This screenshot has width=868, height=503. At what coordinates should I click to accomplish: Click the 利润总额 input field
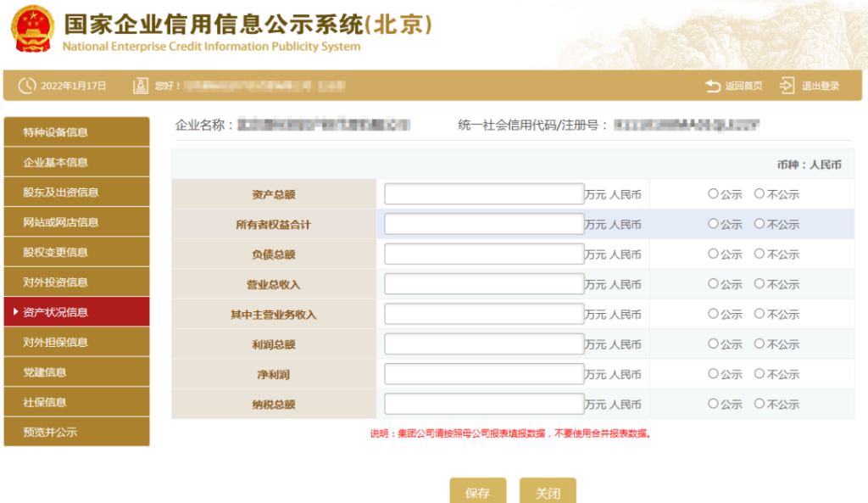click(x=483, y=344)
